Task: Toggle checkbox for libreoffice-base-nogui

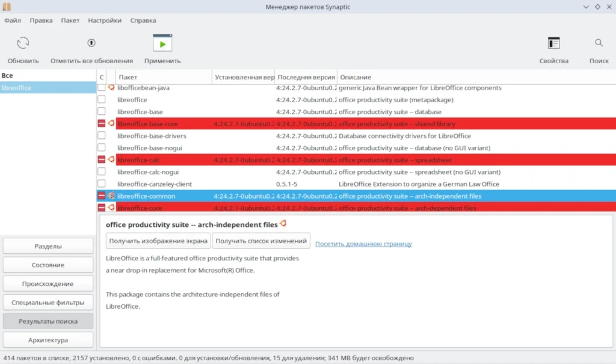Action: [101, 147]
